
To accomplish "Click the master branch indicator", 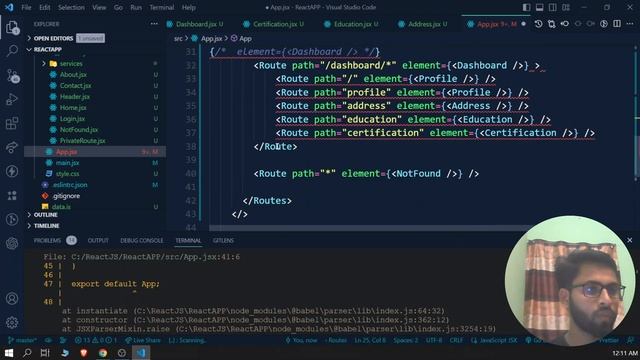I will pyautogui.click(x=22, y=340).
